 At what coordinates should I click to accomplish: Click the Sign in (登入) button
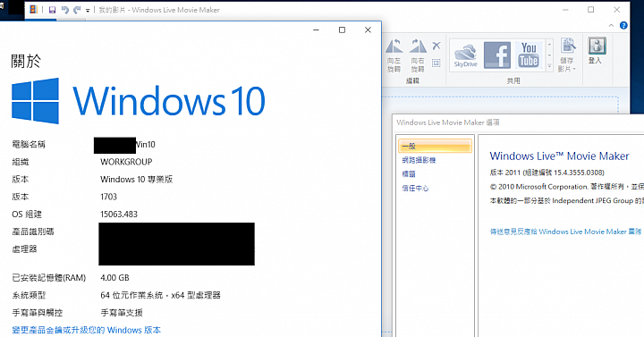(x=596, y=50)
